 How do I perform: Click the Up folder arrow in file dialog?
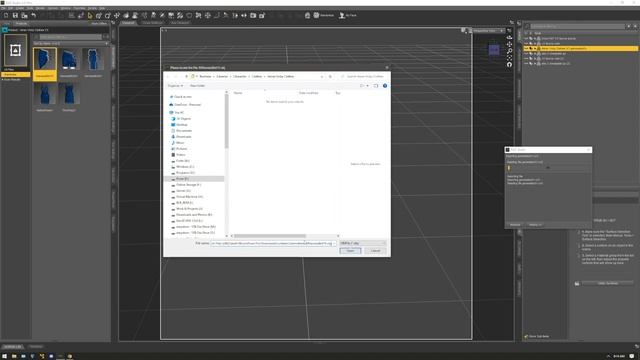[187, 76]
